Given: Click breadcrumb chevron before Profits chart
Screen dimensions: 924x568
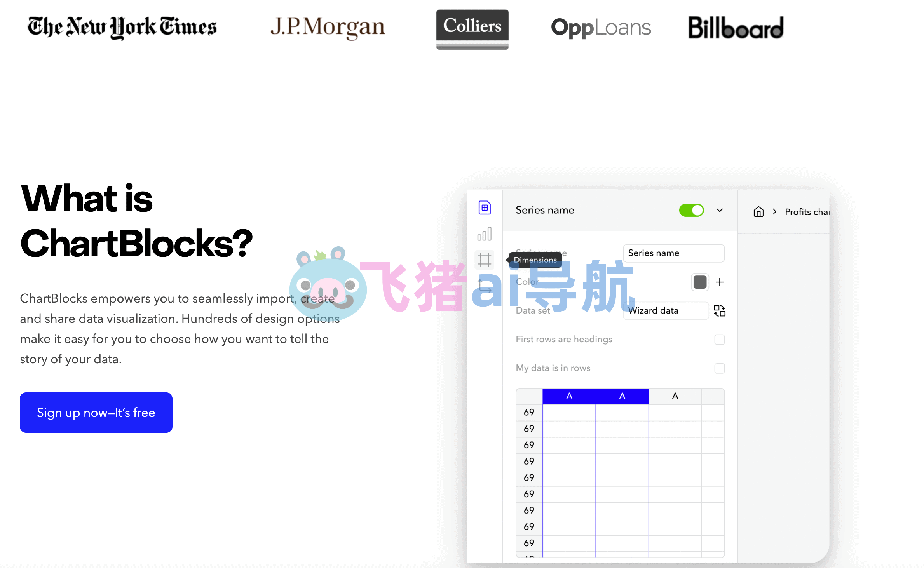Looking at the screenshot, I should (x=774, y=212).
